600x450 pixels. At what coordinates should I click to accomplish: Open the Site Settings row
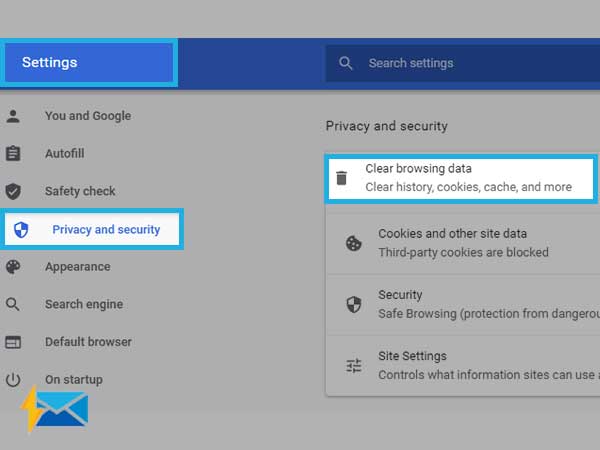tap(463, 366)
